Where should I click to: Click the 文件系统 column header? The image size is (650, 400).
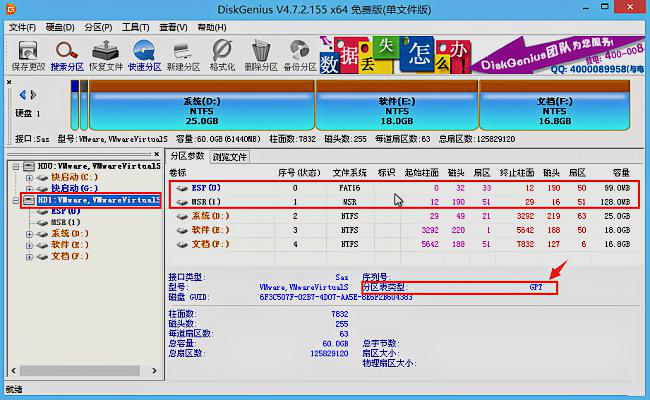349,173
